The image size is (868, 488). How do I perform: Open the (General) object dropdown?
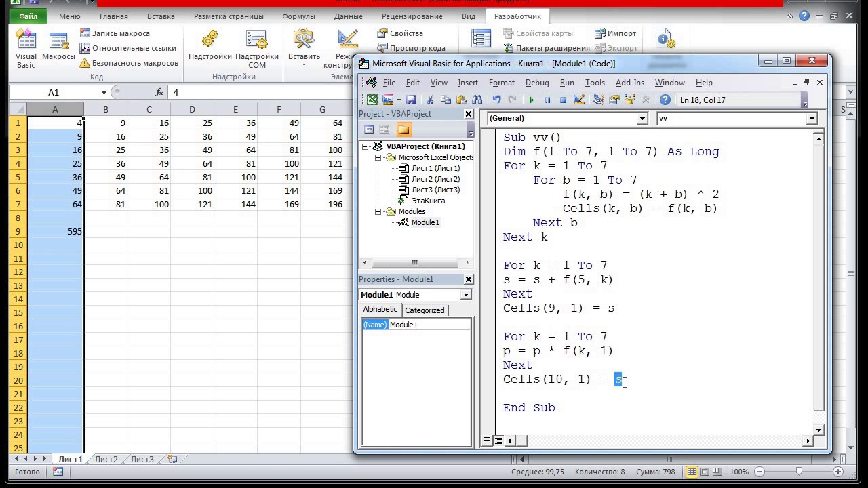pyautogui.click(x=642, y=119)
